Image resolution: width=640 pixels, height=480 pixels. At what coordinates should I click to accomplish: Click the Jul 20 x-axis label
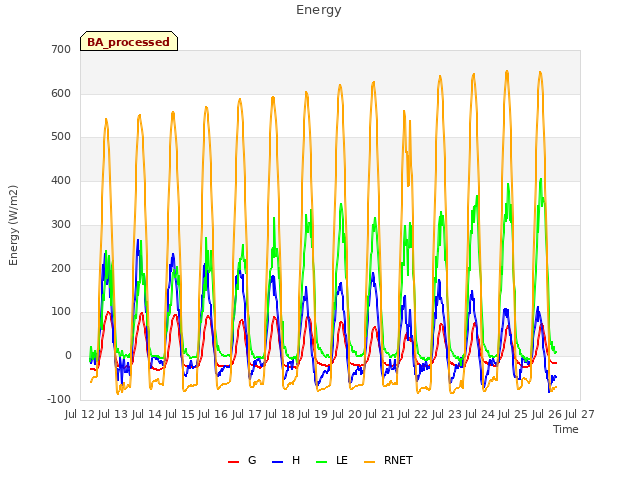(x=347, y=415)
